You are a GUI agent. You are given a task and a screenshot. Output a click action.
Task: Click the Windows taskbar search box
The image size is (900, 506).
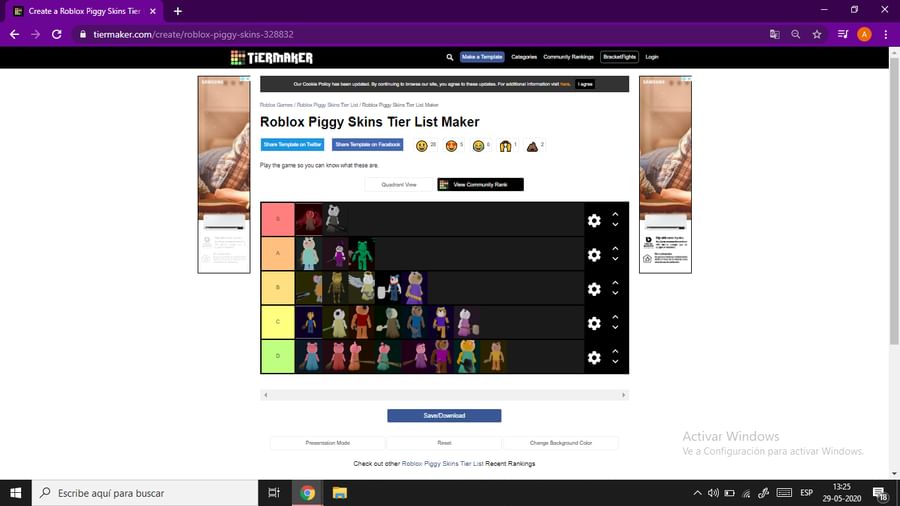click(145, 493)
